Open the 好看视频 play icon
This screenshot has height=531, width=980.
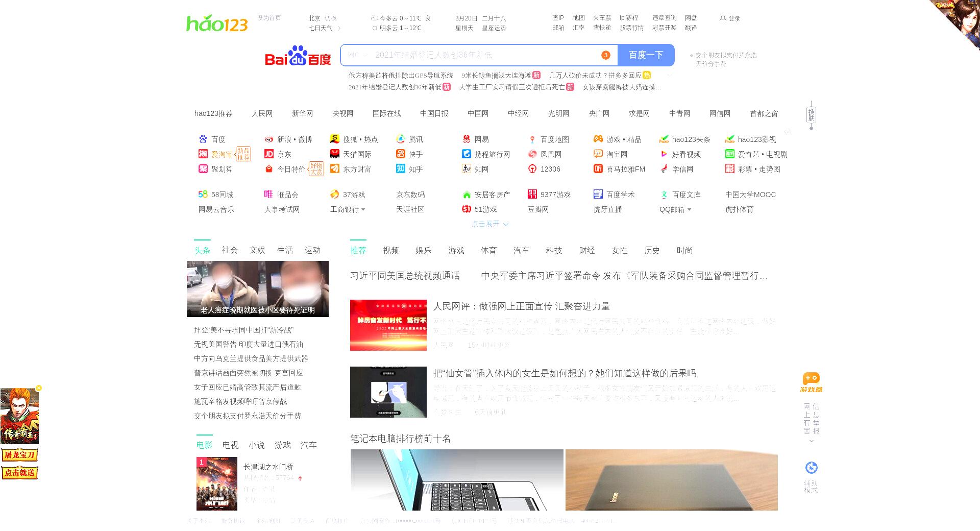(664, 154)
